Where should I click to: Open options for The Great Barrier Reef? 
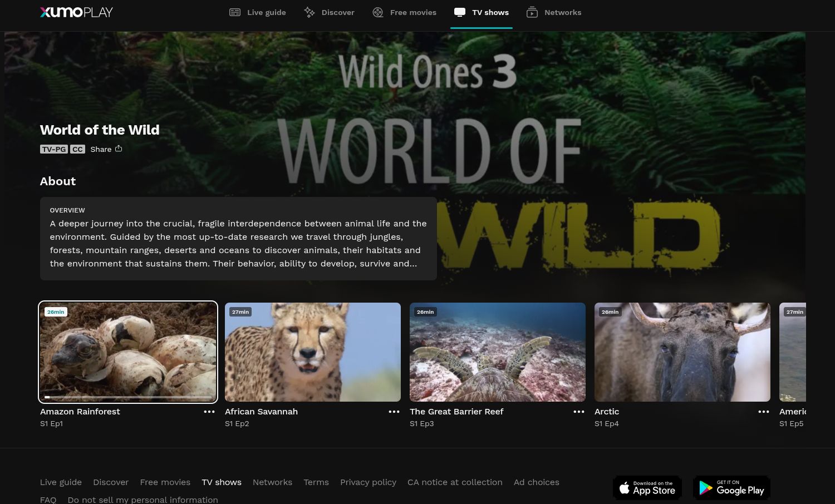(579, 412)
